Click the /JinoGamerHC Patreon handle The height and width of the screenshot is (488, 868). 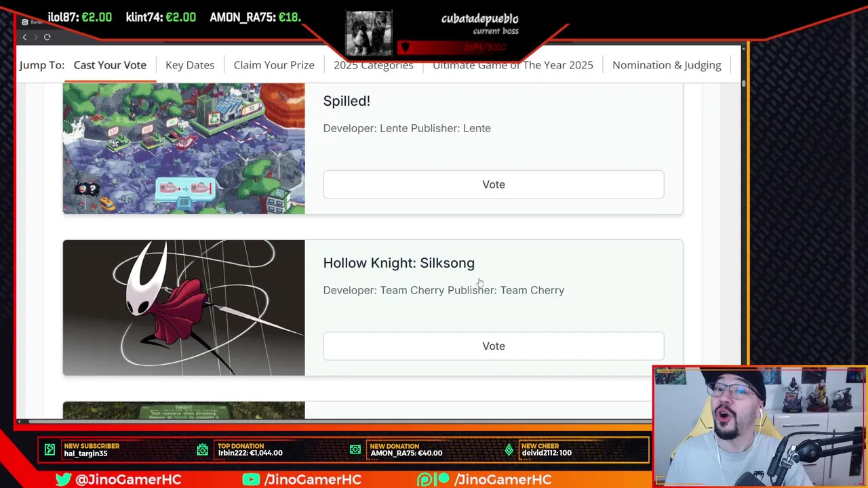pyautogui.click(x=503, y=479)
